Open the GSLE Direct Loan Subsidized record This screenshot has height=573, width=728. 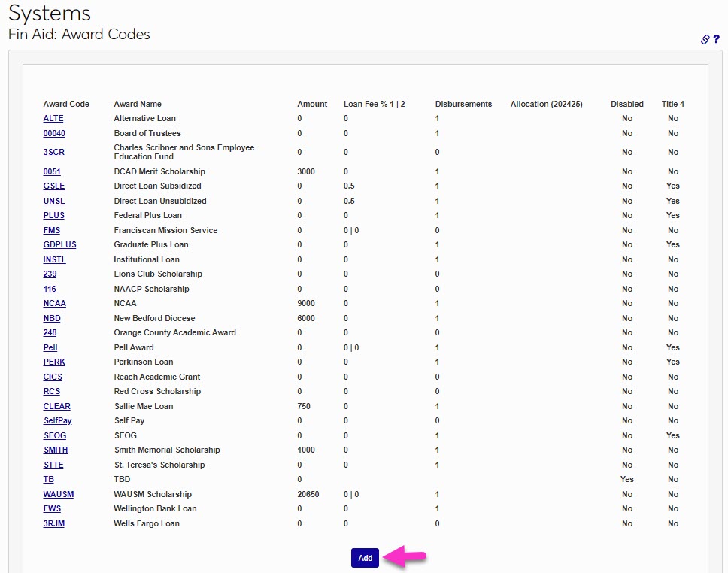(x=53, y=186)
